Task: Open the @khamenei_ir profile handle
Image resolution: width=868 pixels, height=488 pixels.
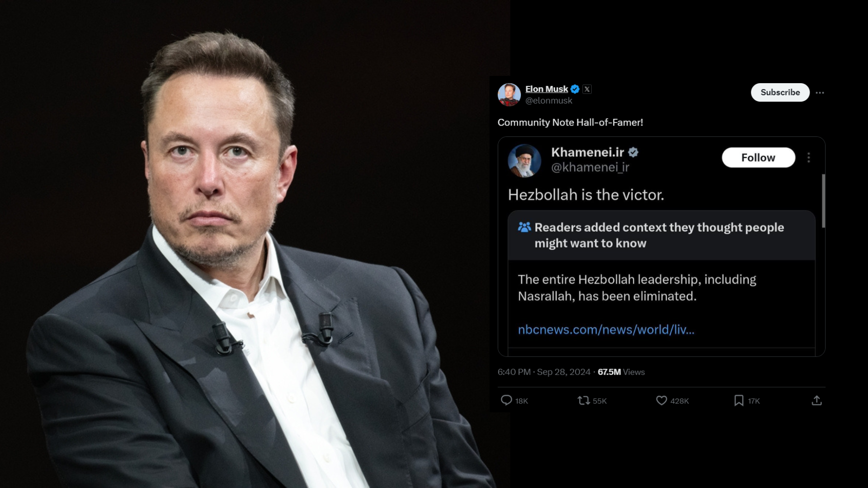Action: pyautogui.click(x=591, y=167)
